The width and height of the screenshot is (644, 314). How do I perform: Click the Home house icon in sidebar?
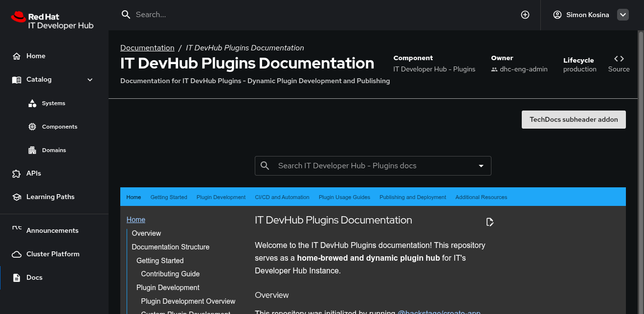click(17, 56)
